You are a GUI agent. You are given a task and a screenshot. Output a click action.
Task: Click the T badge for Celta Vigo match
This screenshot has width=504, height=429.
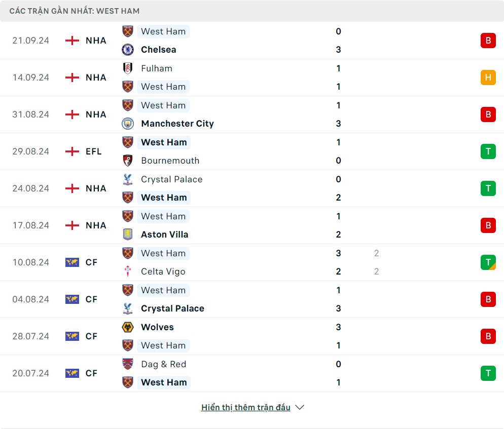pos(488,262)
